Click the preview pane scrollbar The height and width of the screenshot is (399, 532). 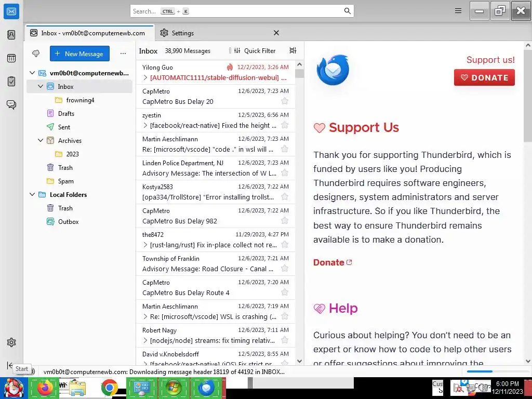(x=528, y=95)
